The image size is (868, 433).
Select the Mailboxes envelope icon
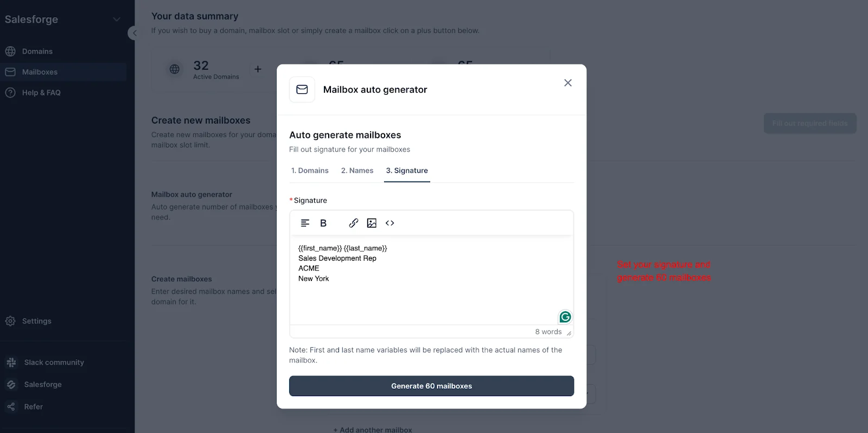click(x=11, y=72)
